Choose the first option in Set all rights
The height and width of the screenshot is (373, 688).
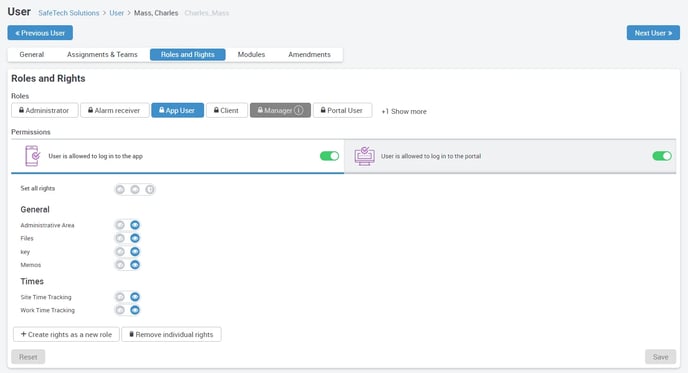pyautogui.click(x=120, y=189)
